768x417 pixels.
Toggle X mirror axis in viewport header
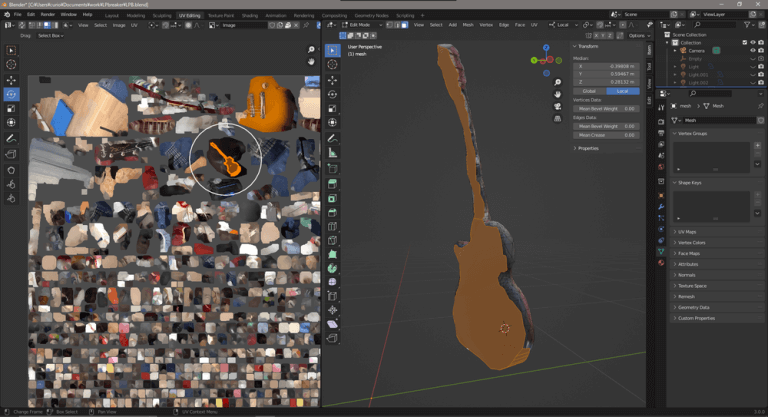point(596,36)
